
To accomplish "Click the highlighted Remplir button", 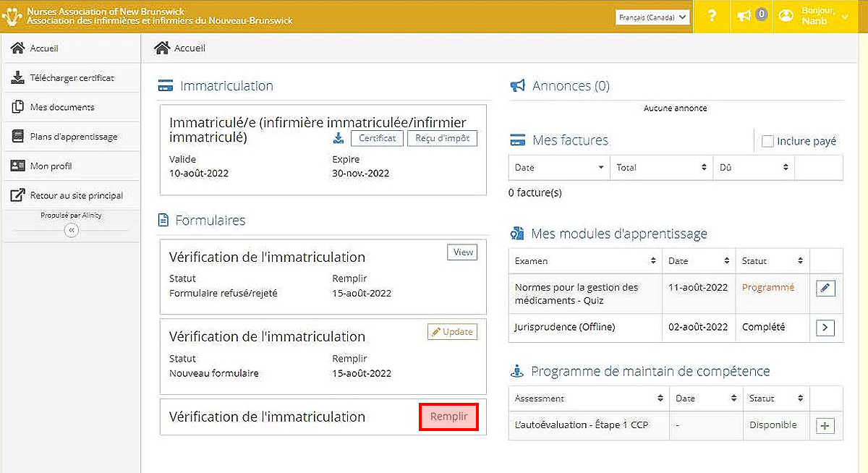I will tap(448, 417).
